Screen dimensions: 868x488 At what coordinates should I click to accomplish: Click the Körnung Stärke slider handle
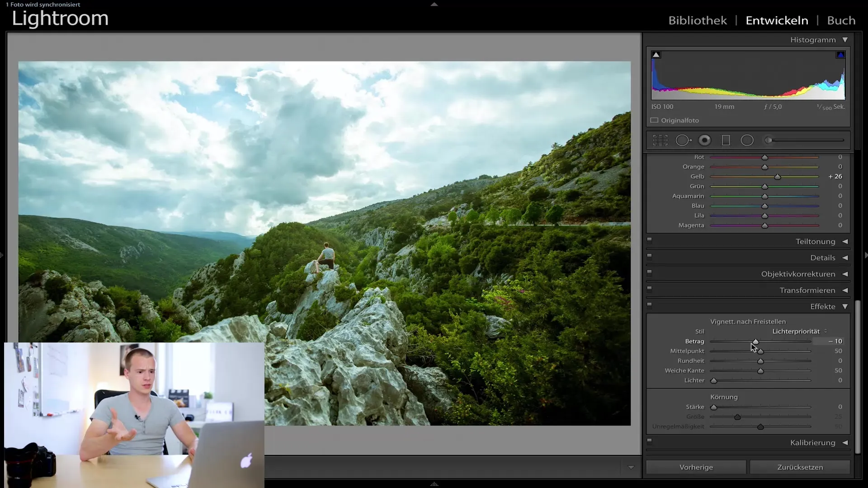click(714, 408)
